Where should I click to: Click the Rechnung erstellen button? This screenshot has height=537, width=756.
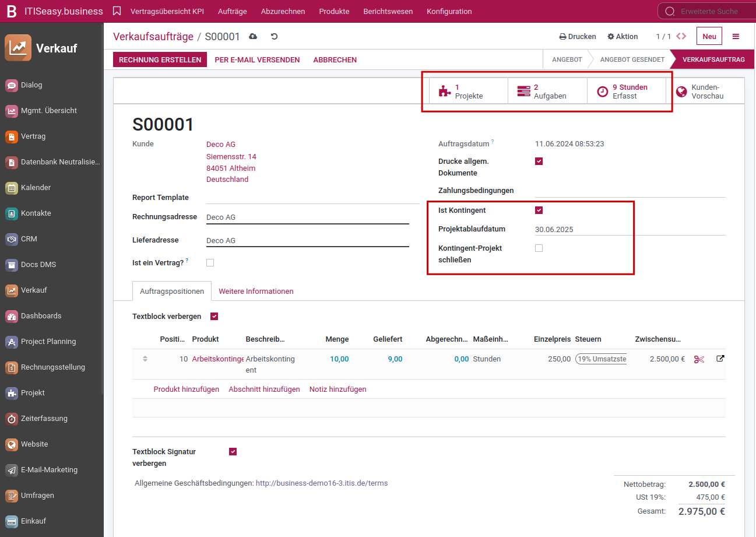pos(160,59)
